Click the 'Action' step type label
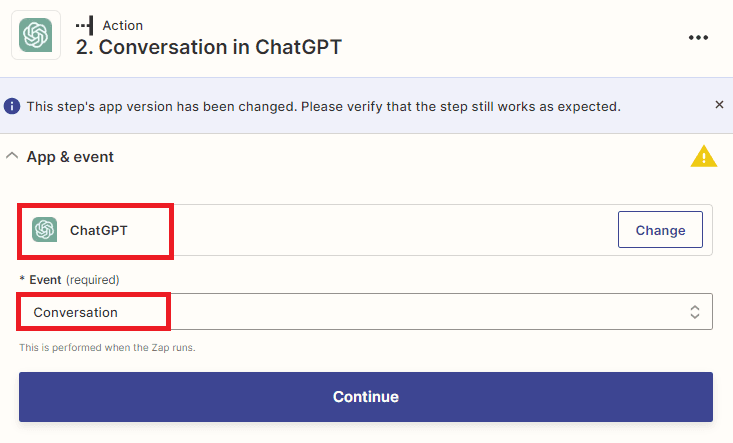 [x=123, y=25]
